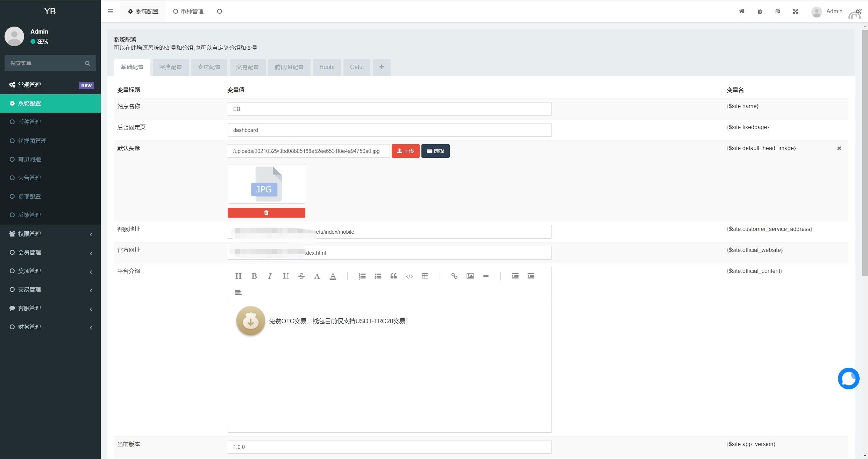Switch to the 支付配置 tab
Image resolution: width=868 pixels, height=459 pixels.
tap(209, 67)
